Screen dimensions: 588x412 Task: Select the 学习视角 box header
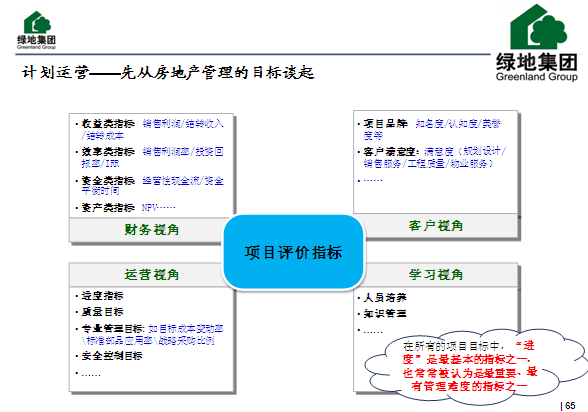(x=436, y=274)
